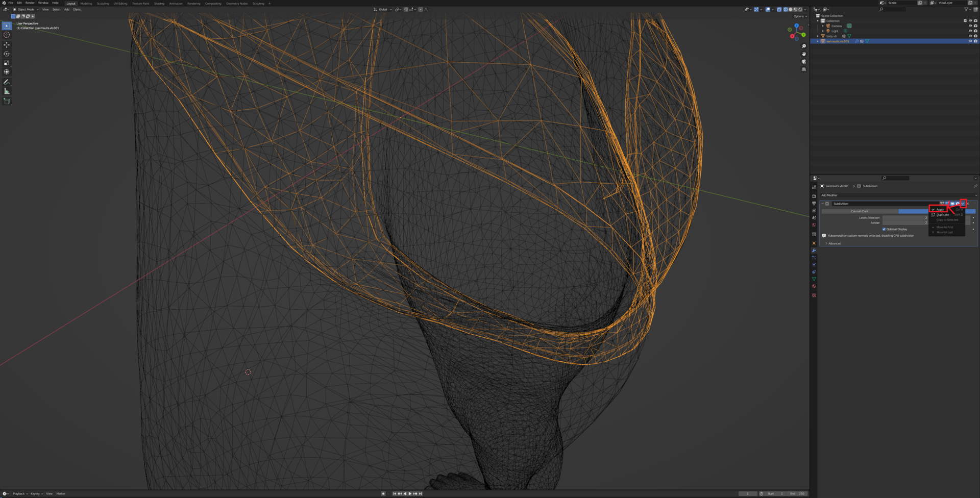Switch perspective/orthographic grid icon
The width and height of the screenshot is (980, 498).
(804, 69)
